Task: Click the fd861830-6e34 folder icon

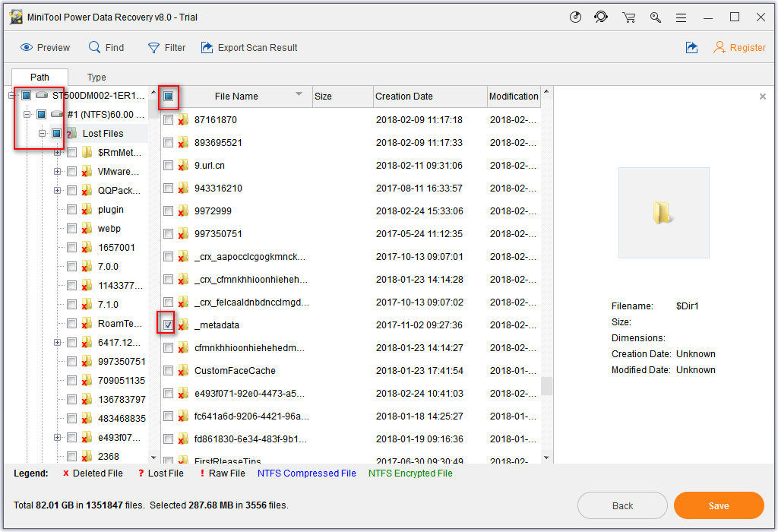Action: point(183,439)
